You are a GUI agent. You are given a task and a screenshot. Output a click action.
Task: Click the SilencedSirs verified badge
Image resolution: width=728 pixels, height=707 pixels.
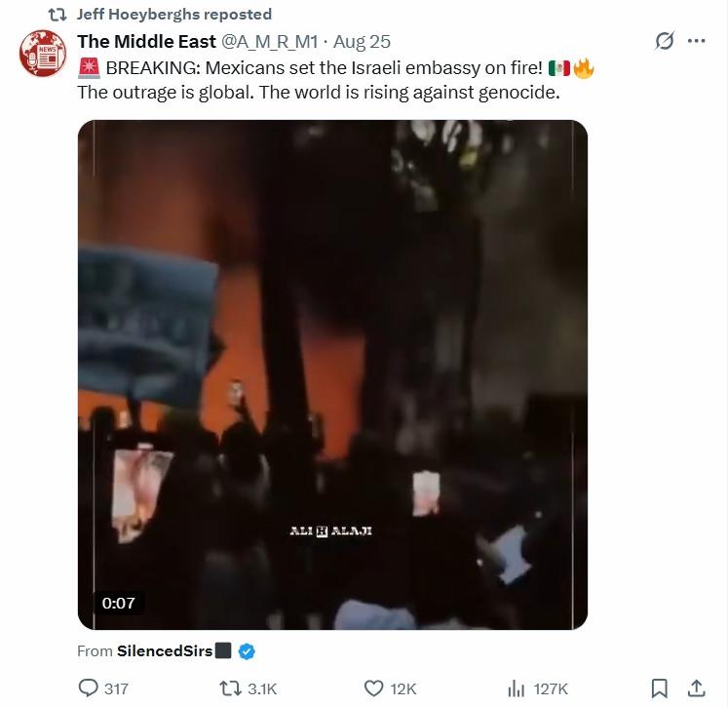point(247,651)
